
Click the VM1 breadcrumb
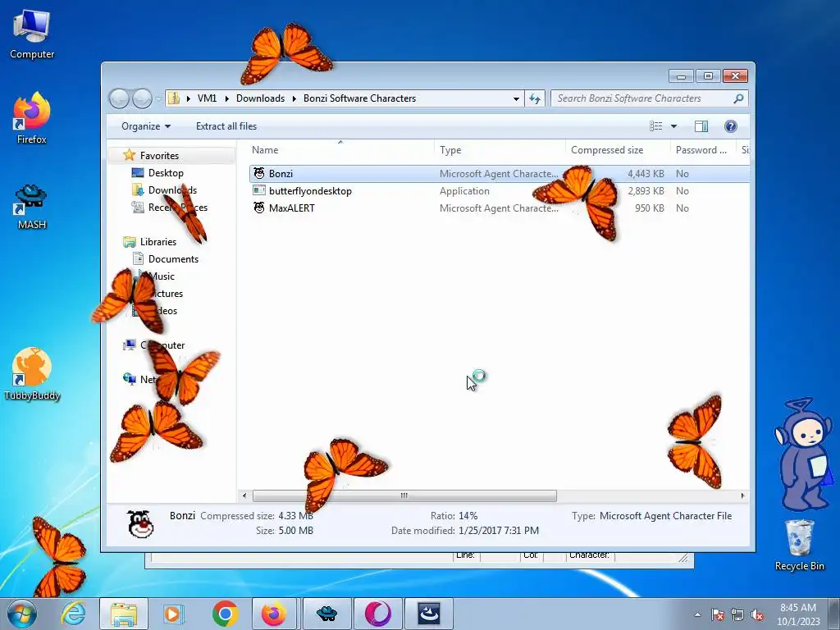[207, 98]
